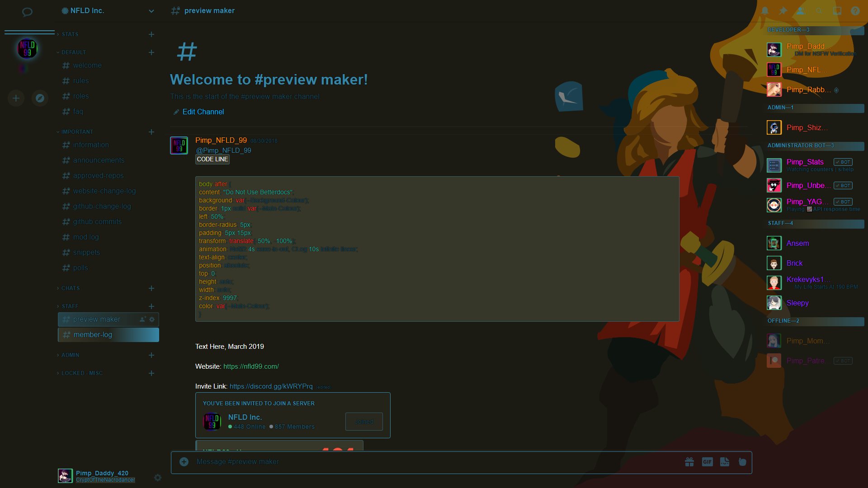Send a Nitro gift

689,462
